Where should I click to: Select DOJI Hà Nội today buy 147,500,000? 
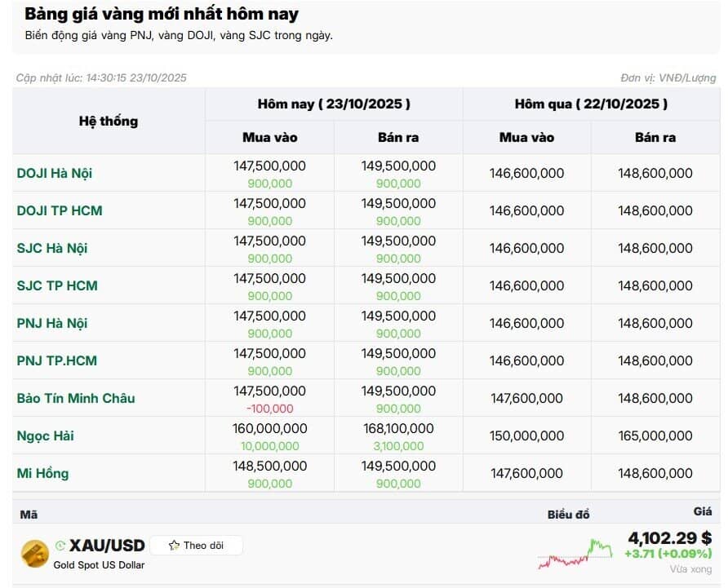click(270, 166)
